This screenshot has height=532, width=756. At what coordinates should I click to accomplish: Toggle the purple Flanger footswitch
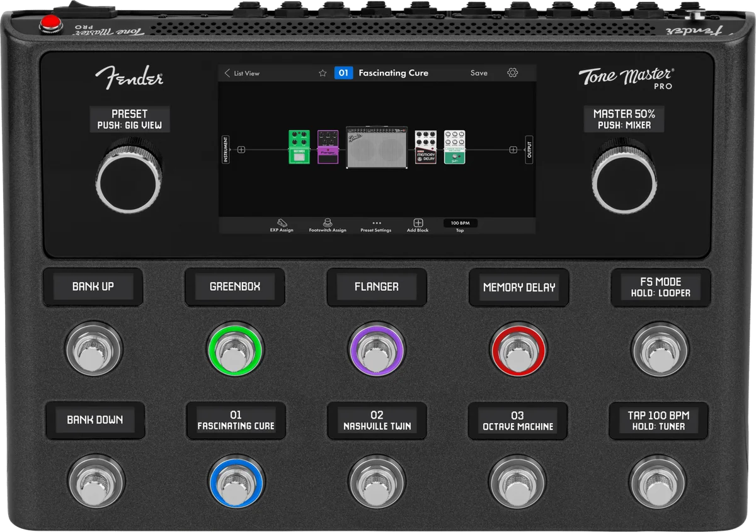tap(376, 349)
